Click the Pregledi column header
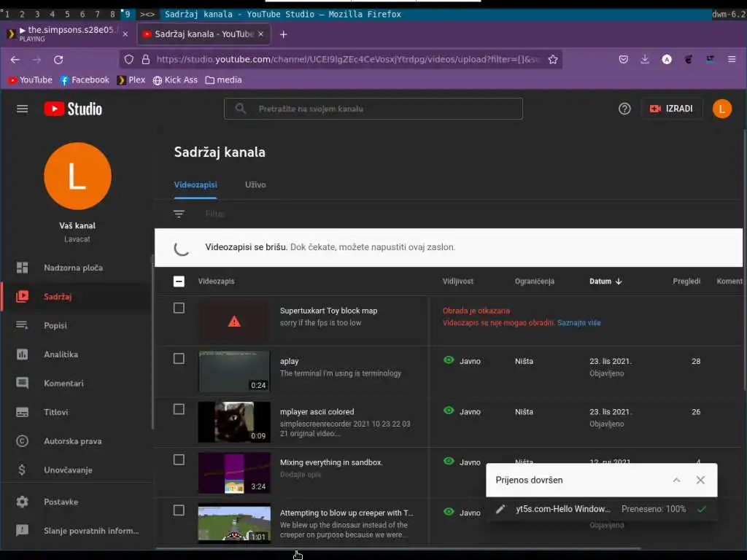This screenshot has height=560, width=747. click(686, 281)
